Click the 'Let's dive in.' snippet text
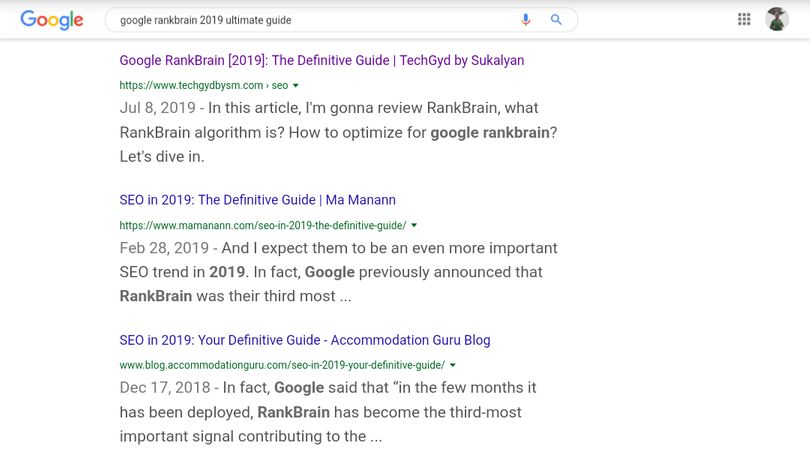Viewport: 810px width, 456px height. pyautogui.click(x=162, y=156)
